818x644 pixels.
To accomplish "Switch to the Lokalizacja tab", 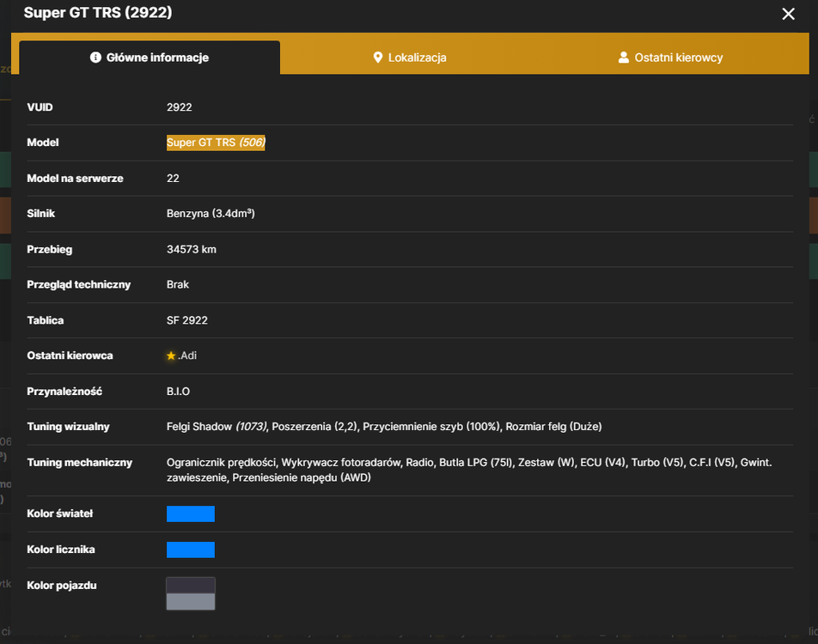I will [410, 58].
